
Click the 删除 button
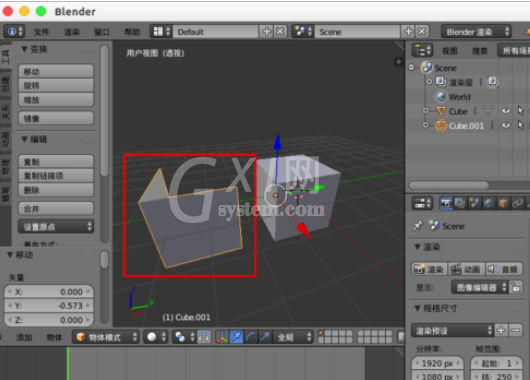click(56, 190)
